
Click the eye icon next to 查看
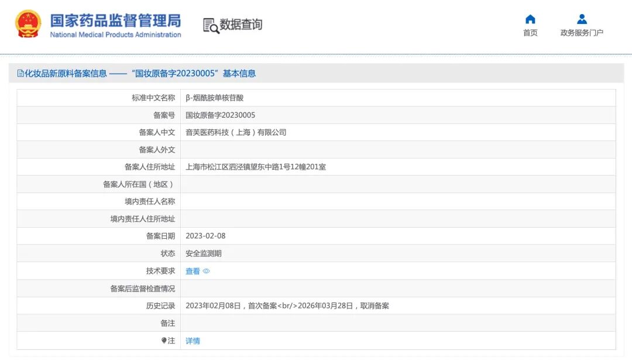pos(207,271)
